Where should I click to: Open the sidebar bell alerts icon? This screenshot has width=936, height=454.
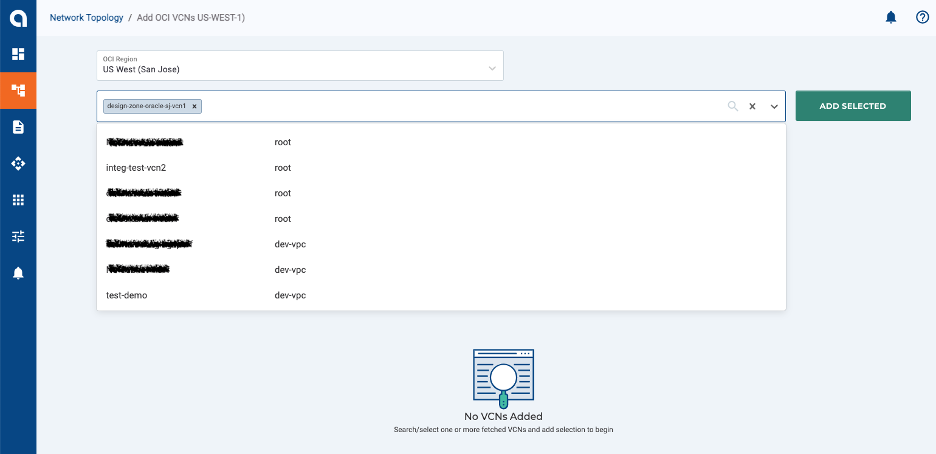coord(18,273)
